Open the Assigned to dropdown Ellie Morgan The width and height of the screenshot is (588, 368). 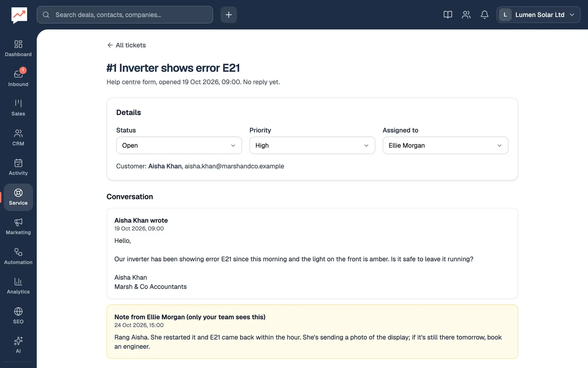click(x=445, y=145)
